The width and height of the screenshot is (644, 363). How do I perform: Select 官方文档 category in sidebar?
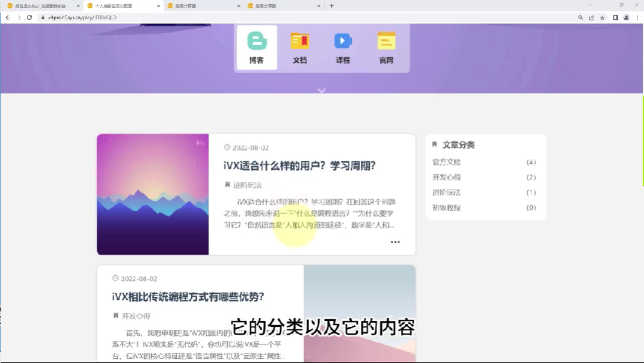[446, 162]
